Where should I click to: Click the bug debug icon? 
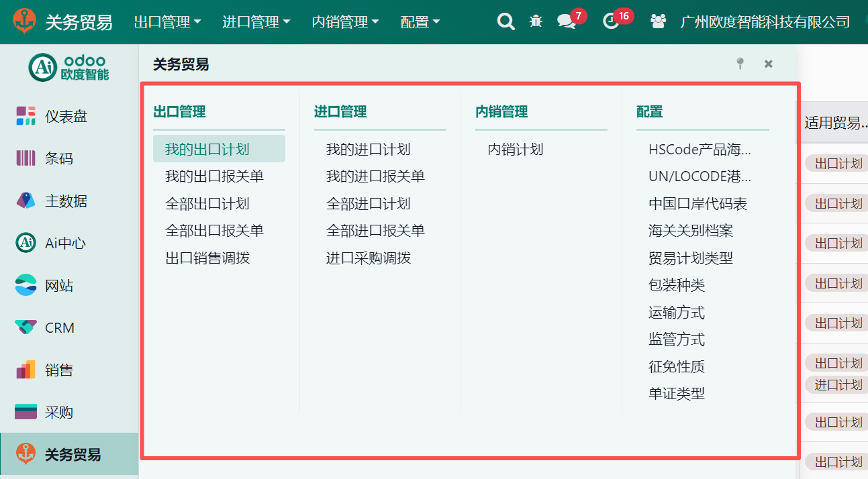coord(536,21)
